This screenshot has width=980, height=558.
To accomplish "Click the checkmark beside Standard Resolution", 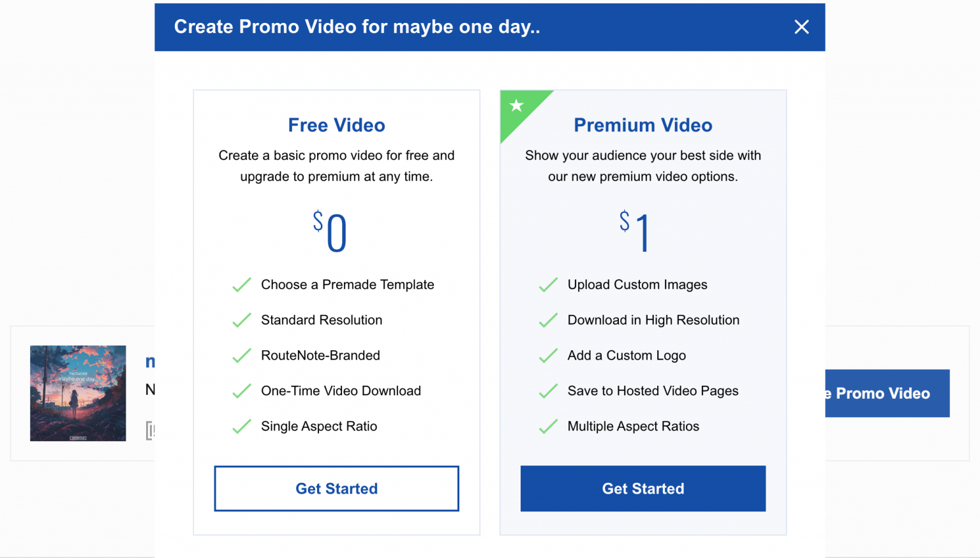I will 242,320.
